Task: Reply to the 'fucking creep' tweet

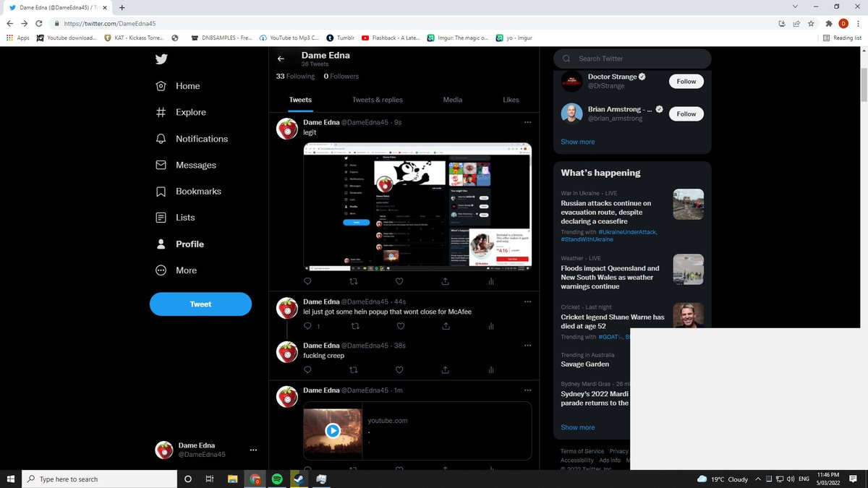Action: (307, 370)
